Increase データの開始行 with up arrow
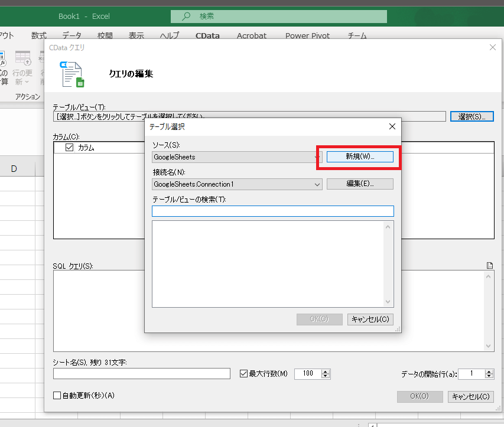The width and height of the screenshot is (504, 427). pos(489,371)
